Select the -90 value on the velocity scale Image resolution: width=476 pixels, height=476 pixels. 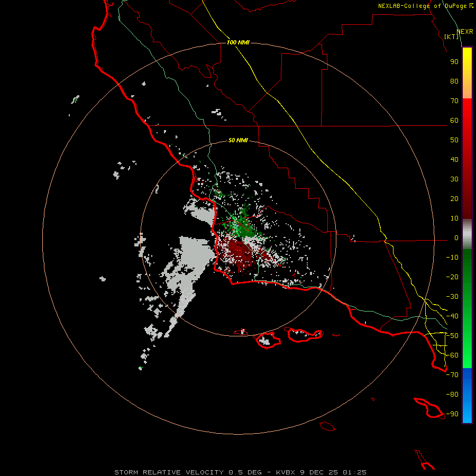pyautogui.click(x=452, y=414)
